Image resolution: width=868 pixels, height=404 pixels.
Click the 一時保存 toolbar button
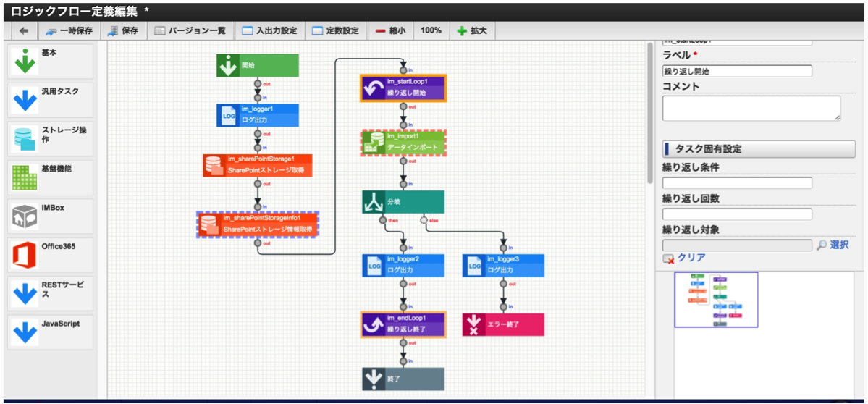(x=69, y=31)
